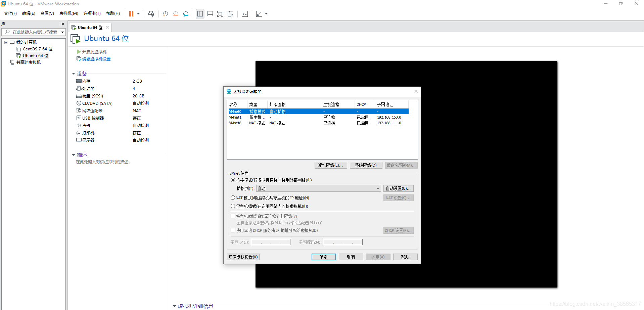Select the NAT 模式 radio button
This screenshot has width=644, height=310.
click(x=233, y=198)
